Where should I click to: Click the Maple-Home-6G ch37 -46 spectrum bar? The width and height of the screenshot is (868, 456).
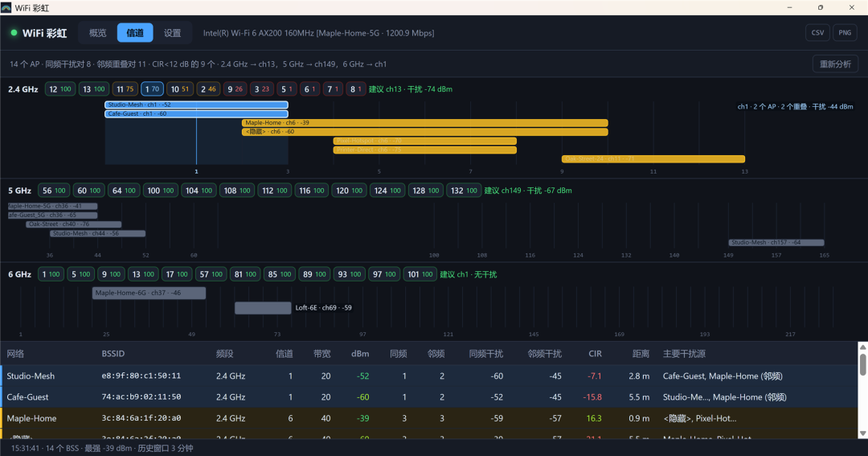click(x=149, y=293)
